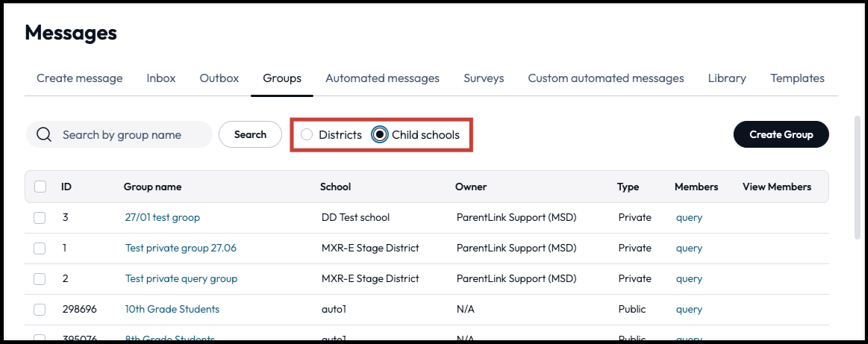This screenshot has height=344, width=868.
Task: Click query link for Test private query group
Action: (689, 279)
